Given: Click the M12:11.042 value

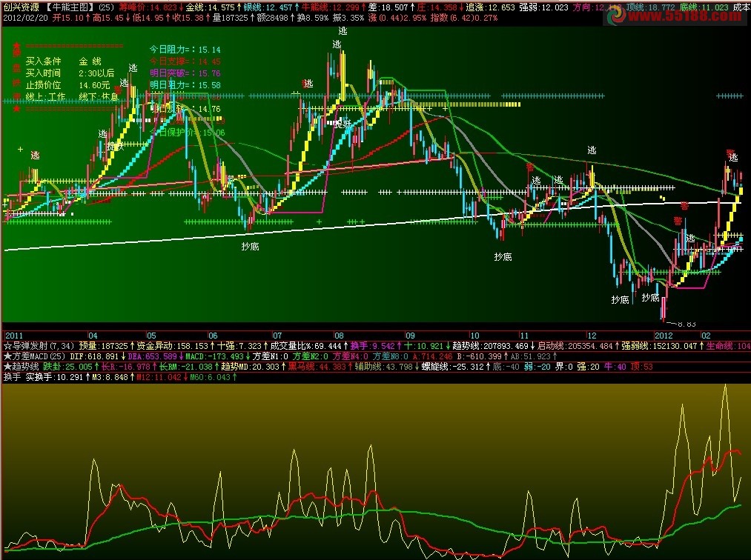Looking at the screenshot, I should pos(159,377).
